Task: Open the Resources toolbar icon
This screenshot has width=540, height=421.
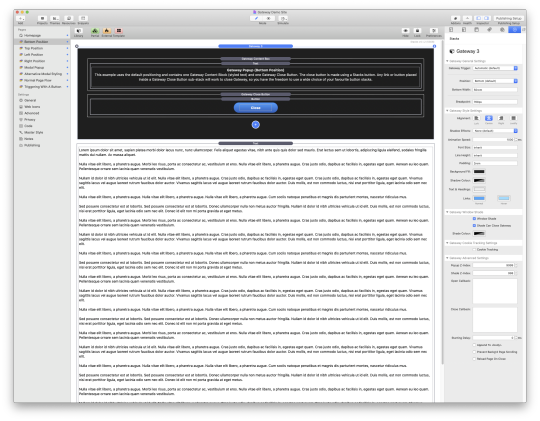Action: point(69,19)
